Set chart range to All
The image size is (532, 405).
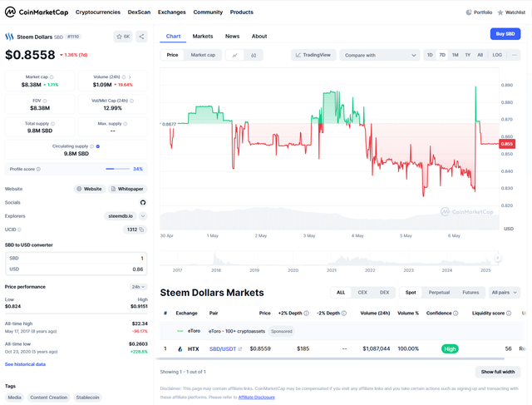click(480, 55)
